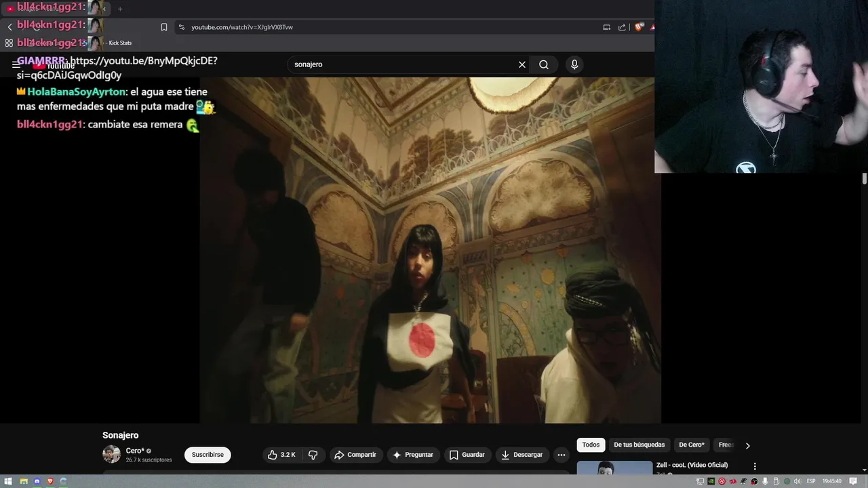This screenshot has height=488, width=868.
Task: Go back with the browser back arrow
Action: click(10, 27)
